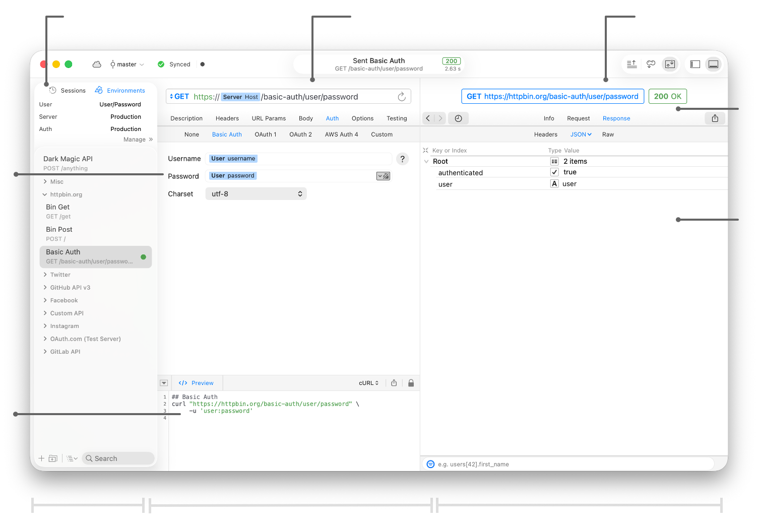Select the OAuth 2 auth type

[301, 135]
